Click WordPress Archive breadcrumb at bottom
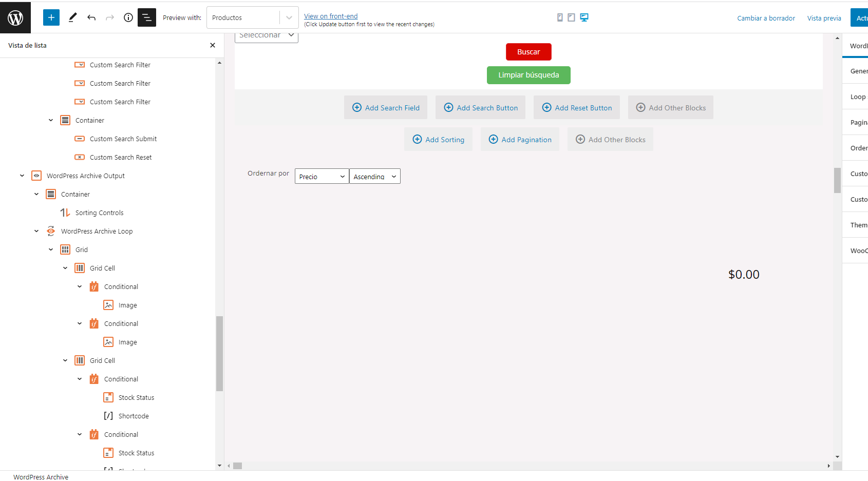Screen dimensions: 868x481 [x=41, y=477]
